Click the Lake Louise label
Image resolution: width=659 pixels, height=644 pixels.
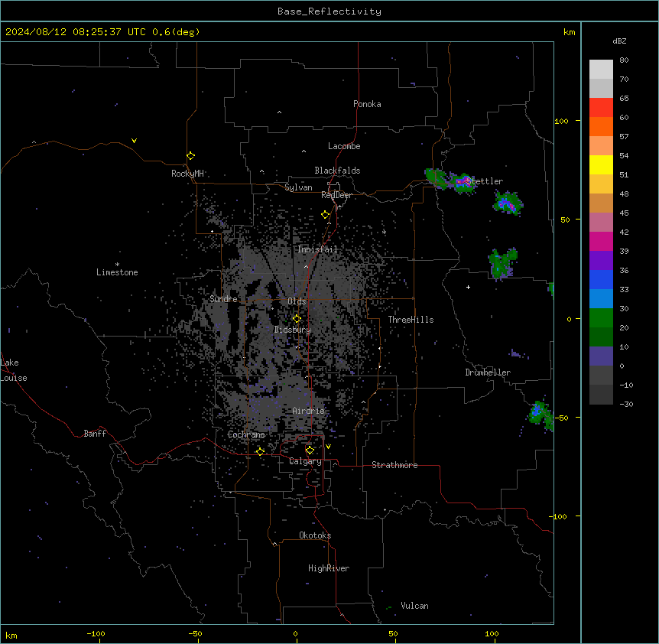tap(14, 370)
